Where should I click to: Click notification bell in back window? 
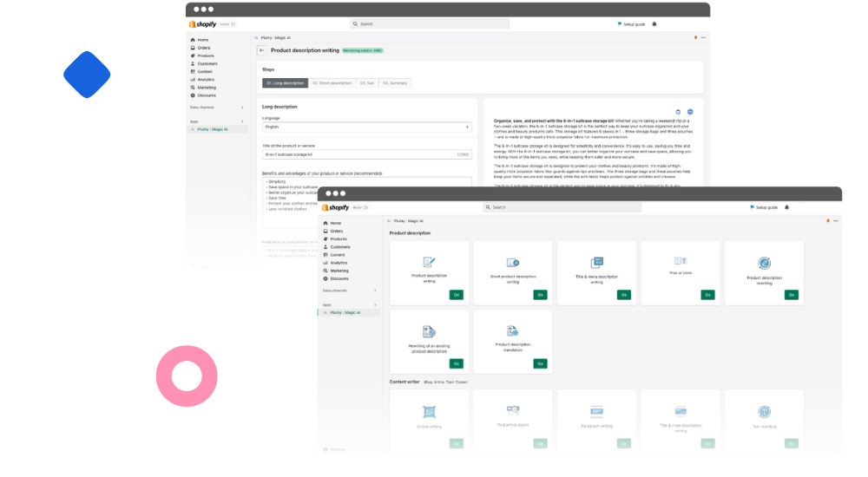click(654, 24)
